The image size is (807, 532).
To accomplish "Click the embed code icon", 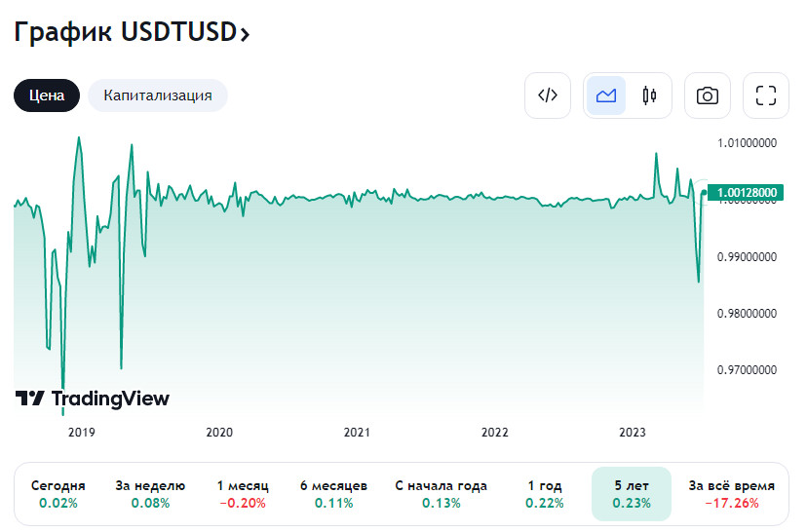I will (x=548, y=95).
